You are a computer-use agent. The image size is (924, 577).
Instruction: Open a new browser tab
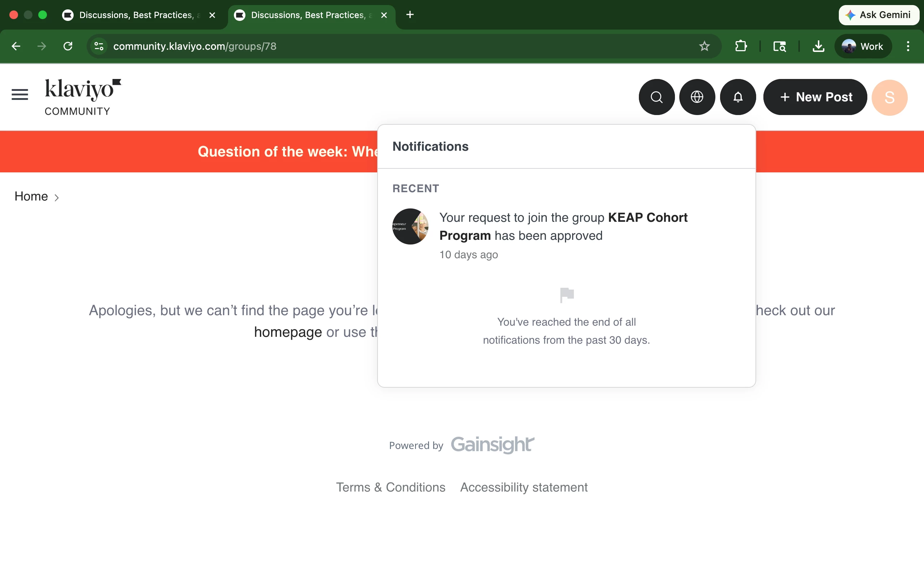coord(410,15)
